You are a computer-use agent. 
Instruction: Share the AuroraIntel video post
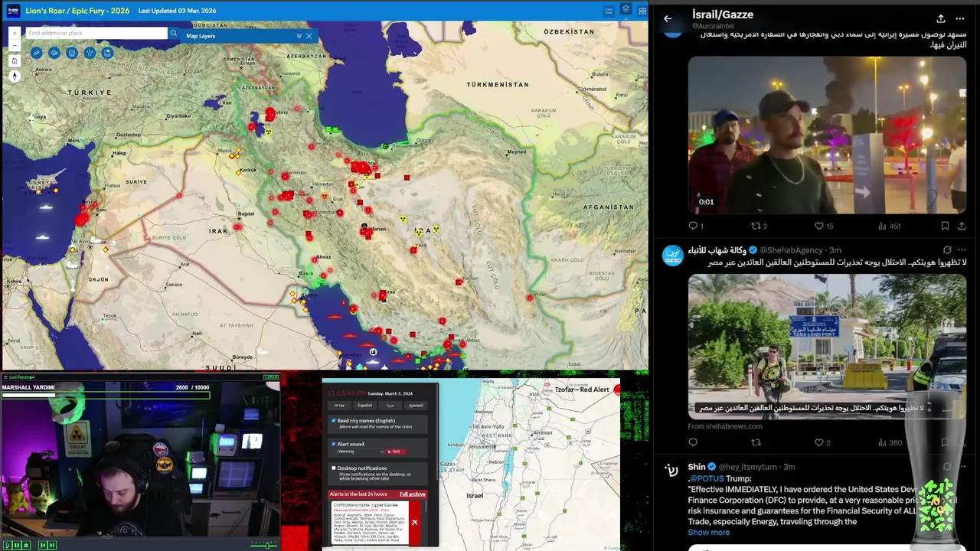(962, 226)
